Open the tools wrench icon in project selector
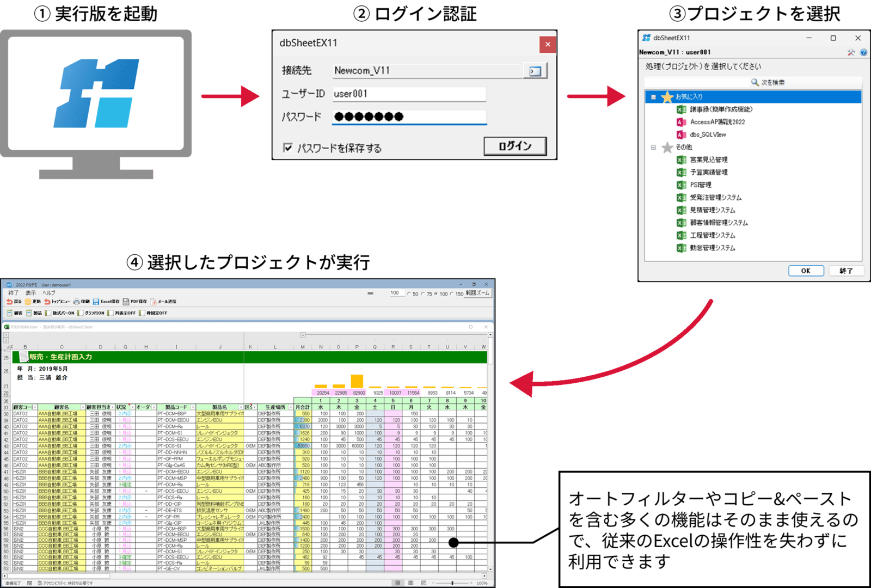 point(851,52)
